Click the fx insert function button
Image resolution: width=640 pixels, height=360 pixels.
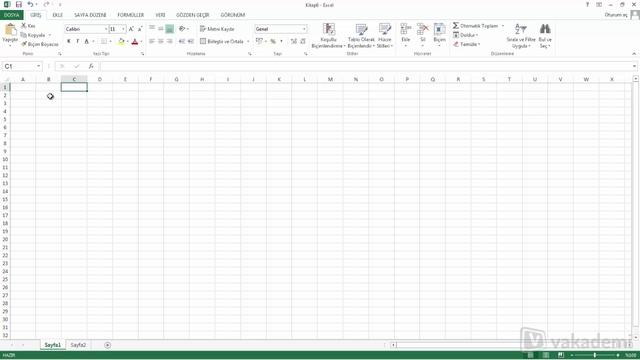[x=91, y=66]
